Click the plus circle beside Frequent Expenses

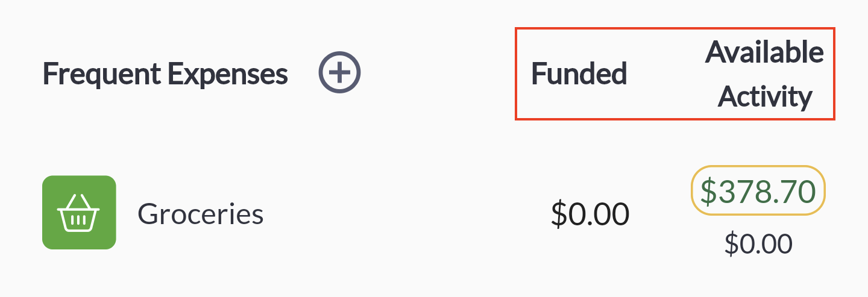[339, 73]
